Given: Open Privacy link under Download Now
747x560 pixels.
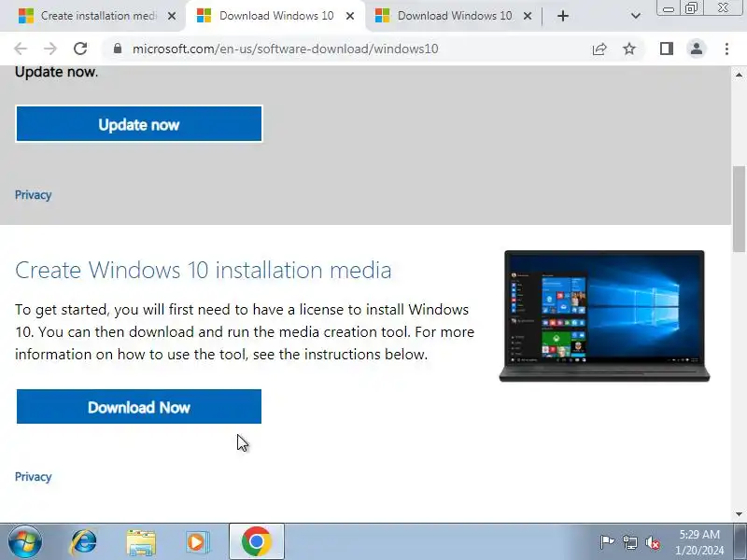Looking at the screenshot, I should (33, 477).
